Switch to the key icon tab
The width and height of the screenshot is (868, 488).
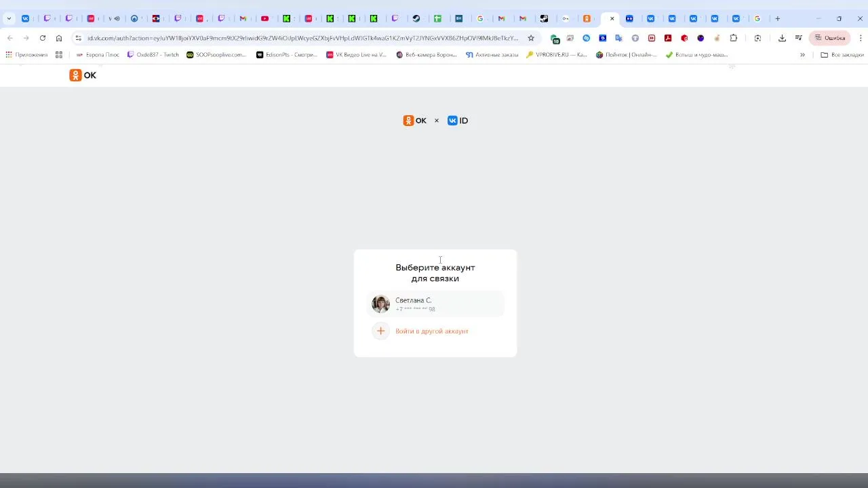tap(566, 18)
